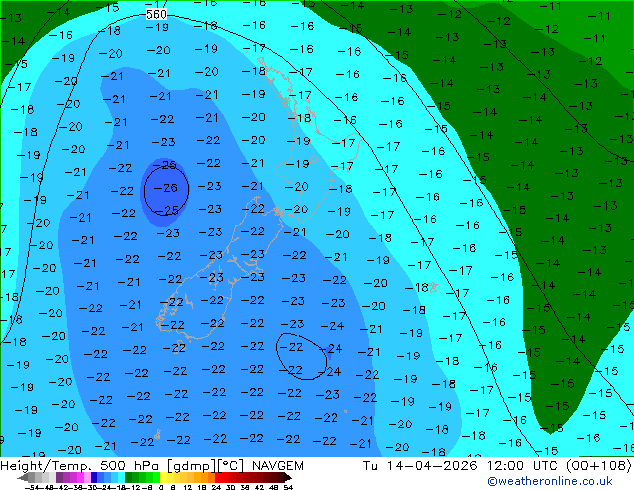Screen dimensions: 634x490
Task: Click the 12 label under the orange legend colors
Action: (188, 488)
